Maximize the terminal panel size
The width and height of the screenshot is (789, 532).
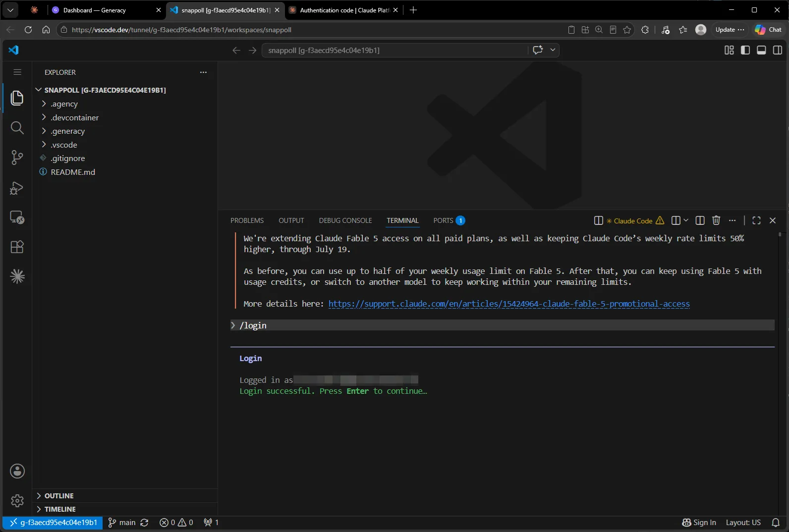click(756, 220)
